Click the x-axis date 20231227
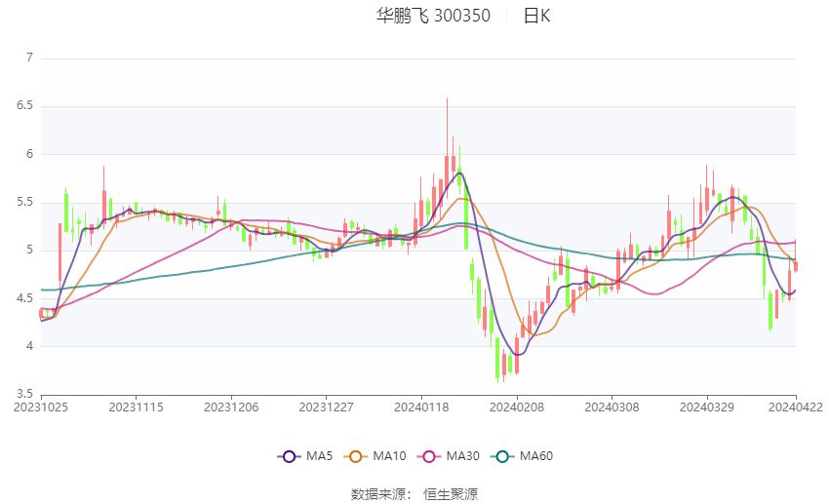Image resolution: width=829 pixels, height=504 pixels. (326, 407)
